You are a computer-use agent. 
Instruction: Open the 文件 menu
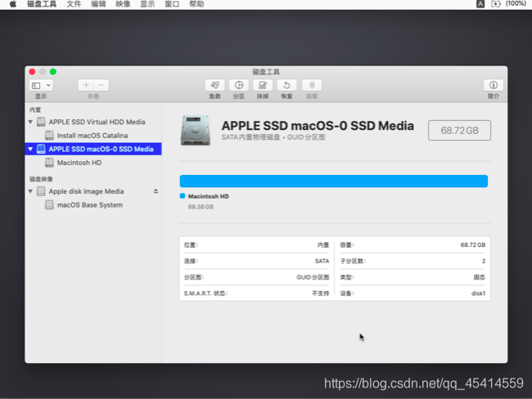tap(74, 4)
